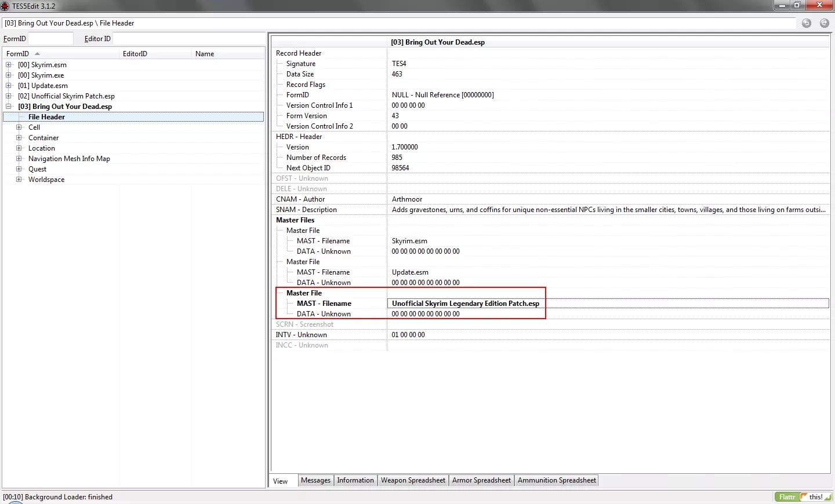Image resolution: width=835 pixels, height=504 pixels.
Task: Expand the [01] Update.esm node
Action: click(9, 86)
